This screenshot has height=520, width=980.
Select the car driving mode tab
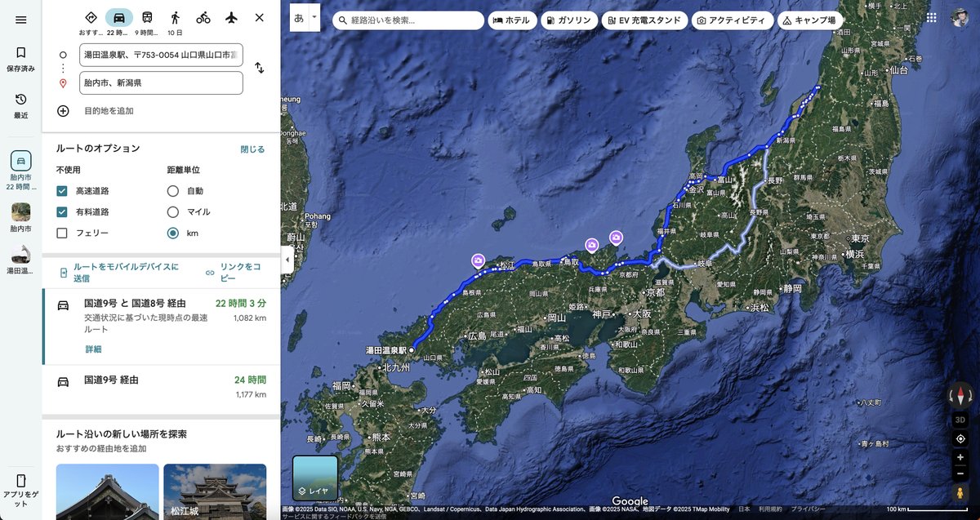119,17
